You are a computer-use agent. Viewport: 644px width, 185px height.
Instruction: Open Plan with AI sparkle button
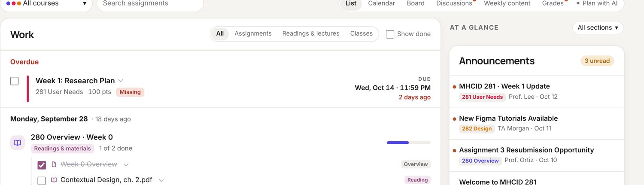(597, 3)
